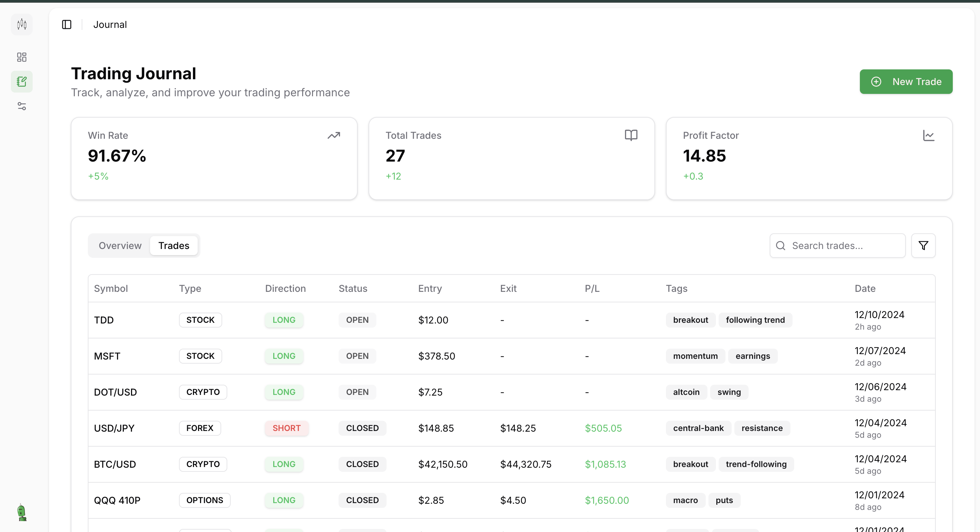
Task: Open the settings sliders icon in sidebar
Action: (x=22, y=106)
